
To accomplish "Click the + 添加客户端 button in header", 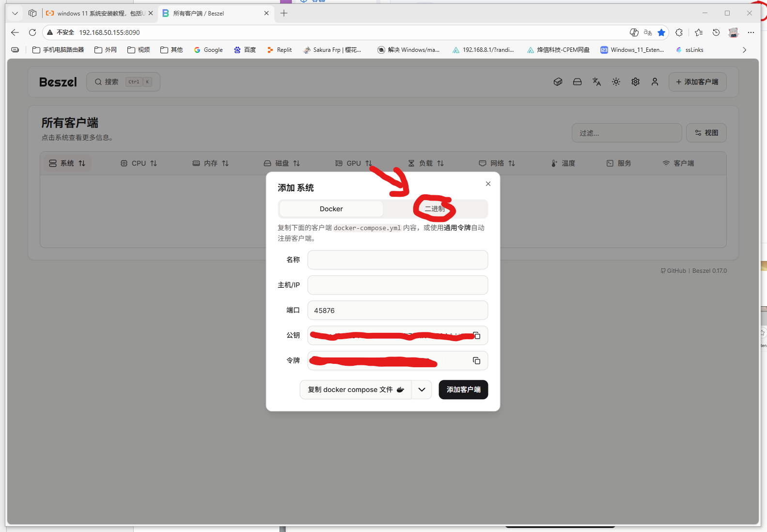I will [697, 82].
